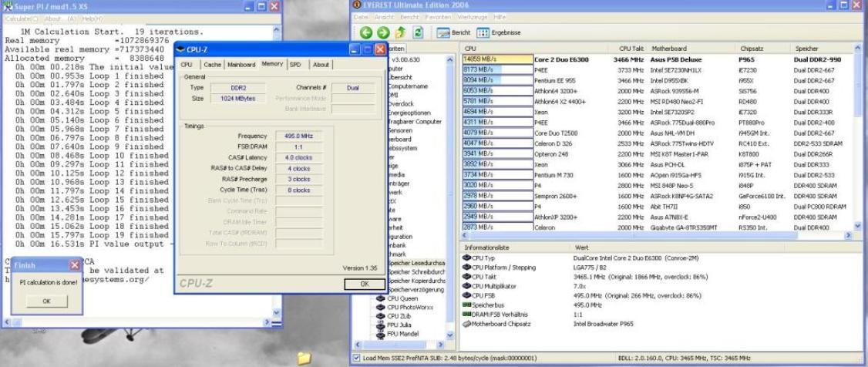Click the Informationsliste column header
Image resolution: width=868 pixels, height=367 pixels.
(515, 248)
